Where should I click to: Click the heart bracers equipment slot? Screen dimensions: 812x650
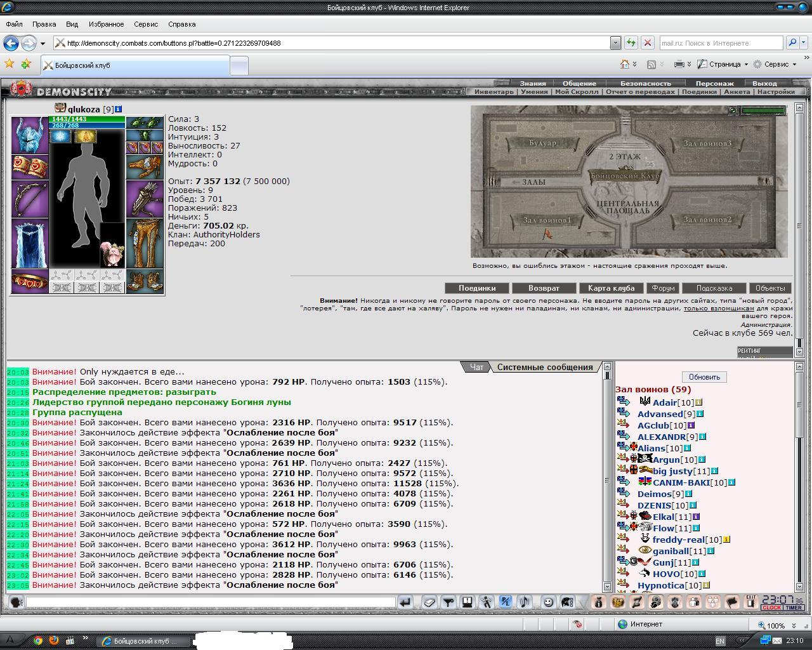click(30, 167)
